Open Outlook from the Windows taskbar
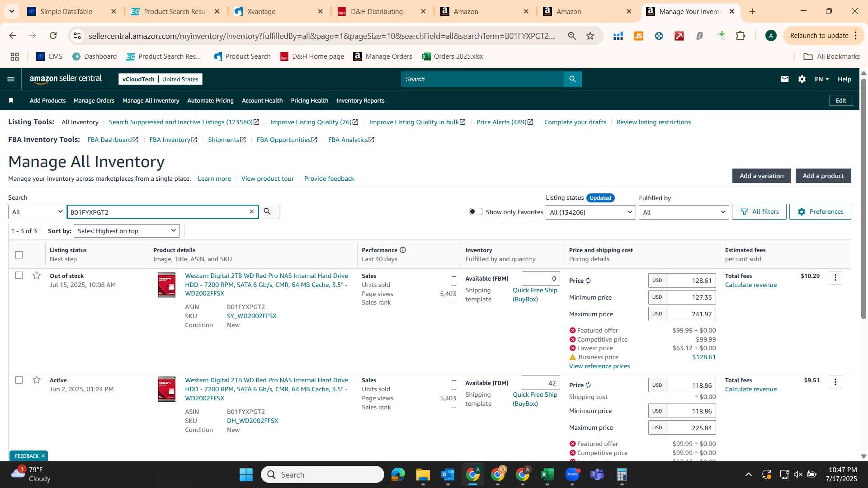 point(448,474)
